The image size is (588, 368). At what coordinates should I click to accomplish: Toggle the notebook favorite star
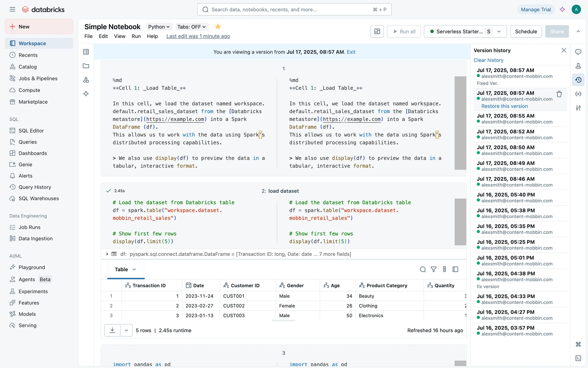point(218,27)
